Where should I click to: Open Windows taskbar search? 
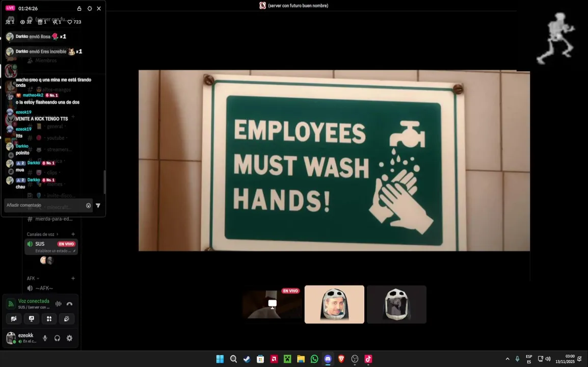tap(234, 359)
